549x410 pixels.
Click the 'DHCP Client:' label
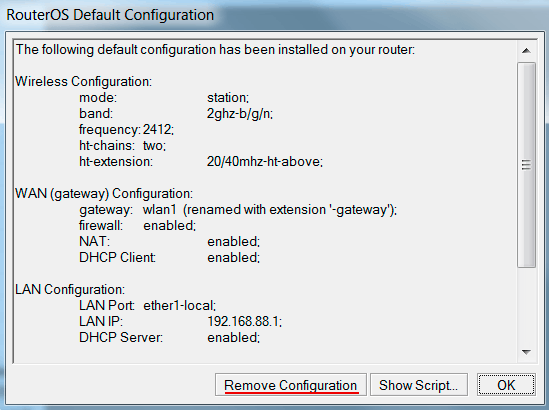pyautogui.click(x=118, y=258)
